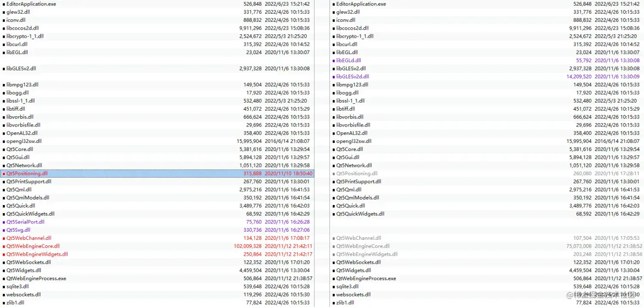Image resolution: width=644 pixels, height=308 pixels.
Task: Select EditorApplication.exe in the right pane
Action: pyautogui.click(x=361, y=4)
